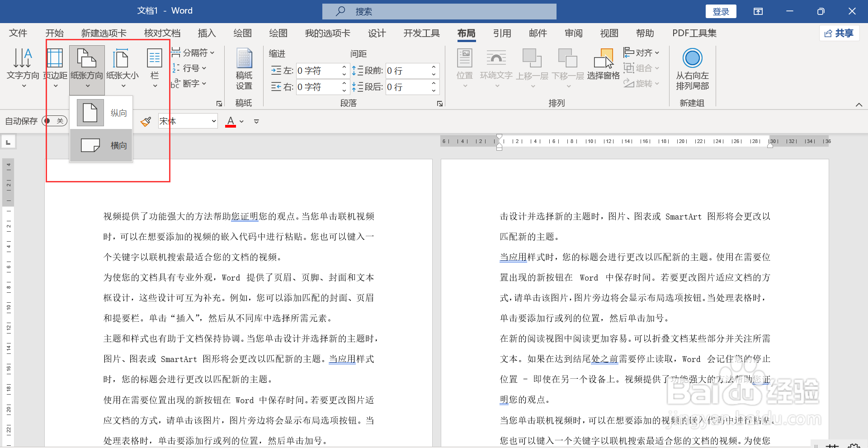Click the 位置 position button

coord(465,68)
